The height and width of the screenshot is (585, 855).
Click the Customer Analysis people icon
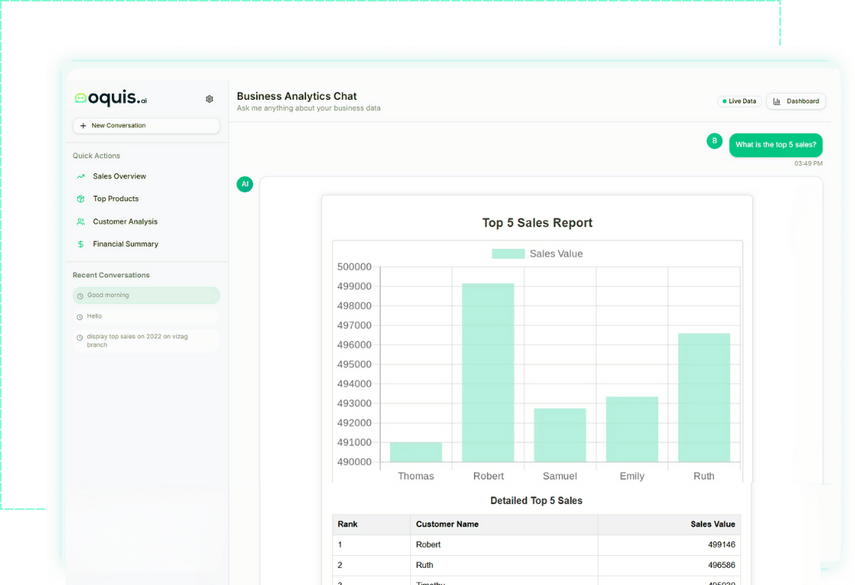[x=81, y=222]
